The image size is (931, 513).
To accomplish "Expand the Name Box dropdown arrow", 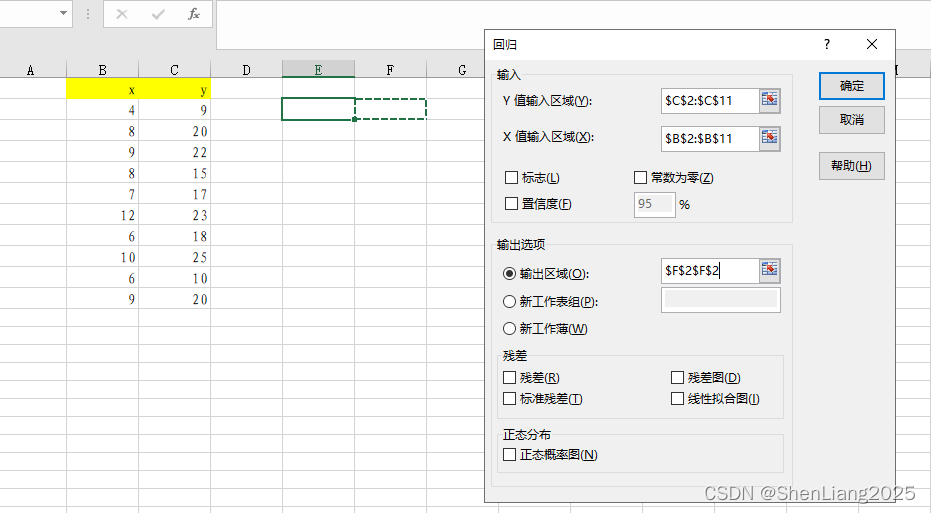I will [64, 13].
